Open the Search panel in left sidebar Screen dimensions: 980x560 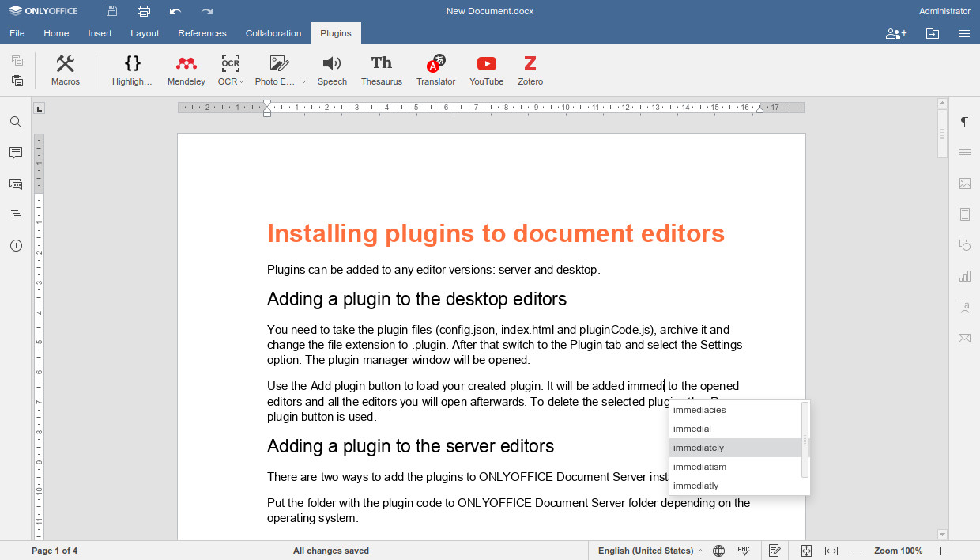[16, 122]
